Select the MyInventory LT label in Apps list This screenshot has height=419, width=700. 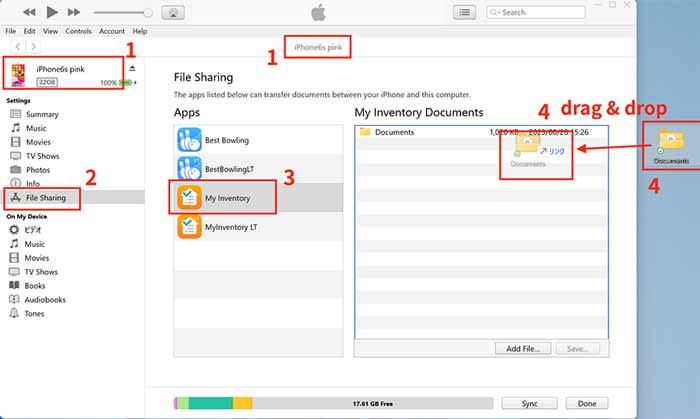[231, 227]
